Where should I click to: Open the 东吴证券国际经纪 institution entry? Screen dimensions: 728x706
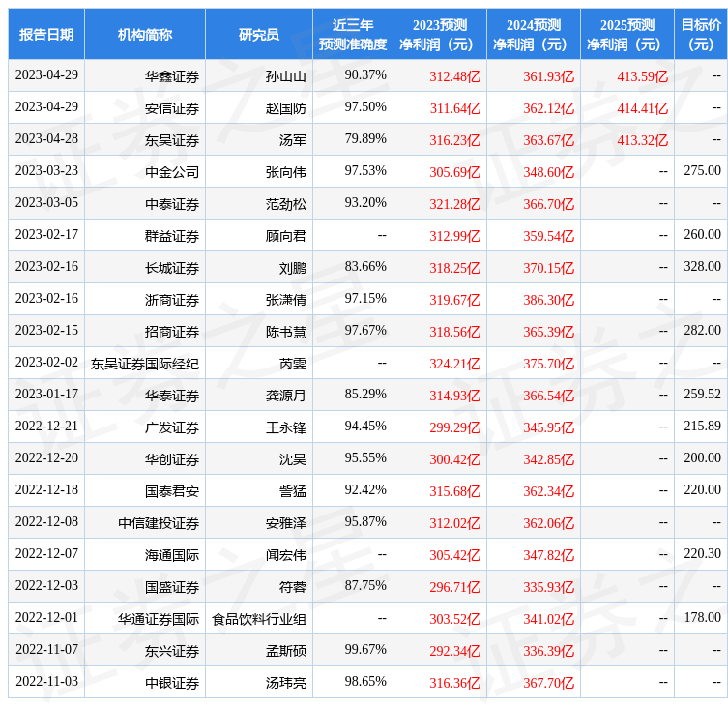145,364
